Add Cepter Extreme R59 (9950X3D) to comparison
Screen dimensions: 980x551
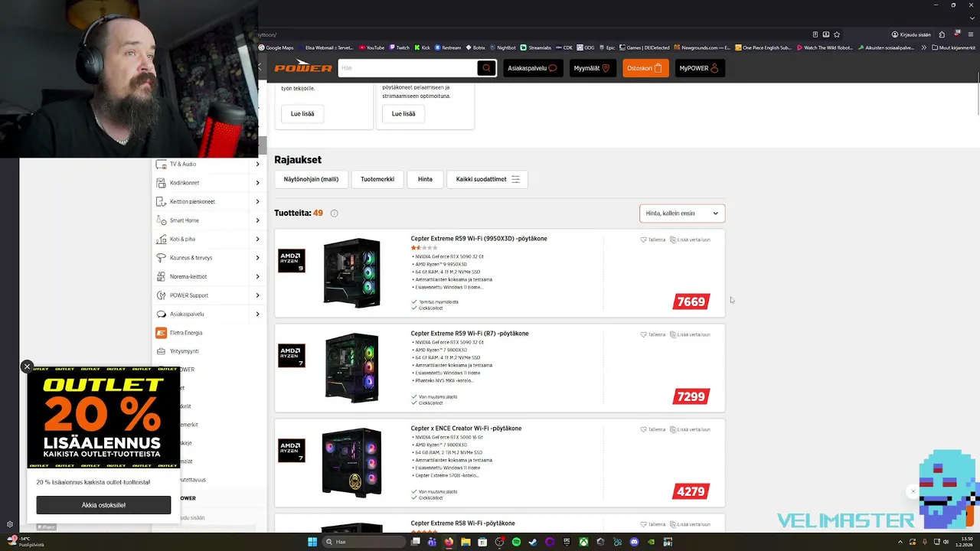pyautogui.click(x=691, y=240)
